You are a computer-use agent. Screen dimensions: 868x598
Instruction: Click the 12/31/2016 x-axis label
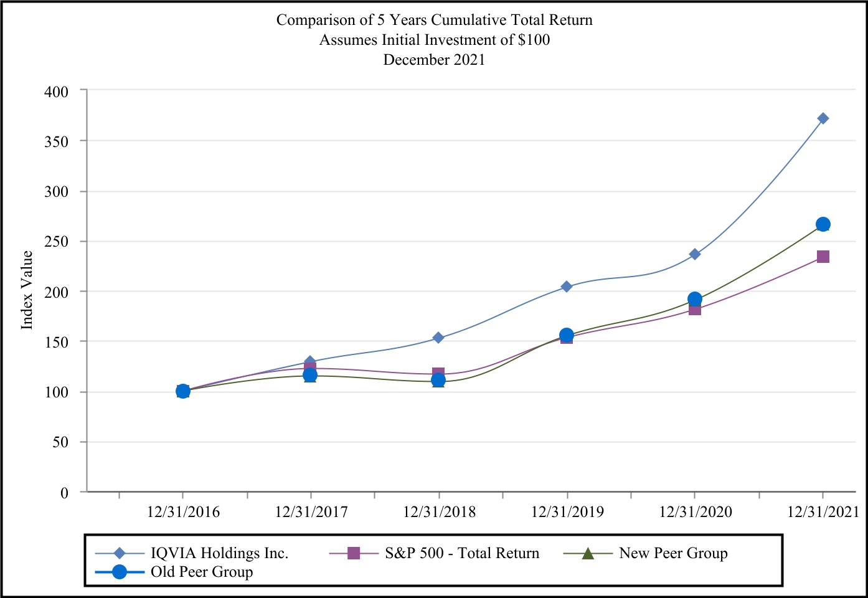point(183,512)
